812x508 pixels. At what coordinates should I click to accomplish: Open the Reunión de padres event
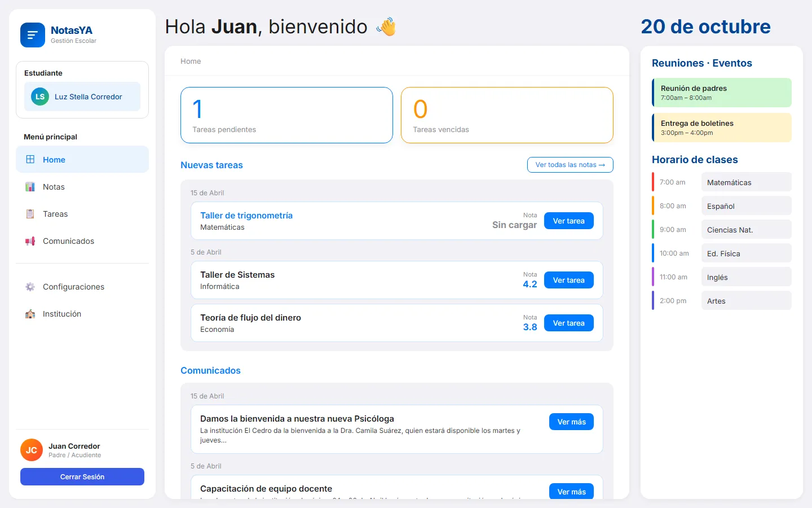point(722,93)
